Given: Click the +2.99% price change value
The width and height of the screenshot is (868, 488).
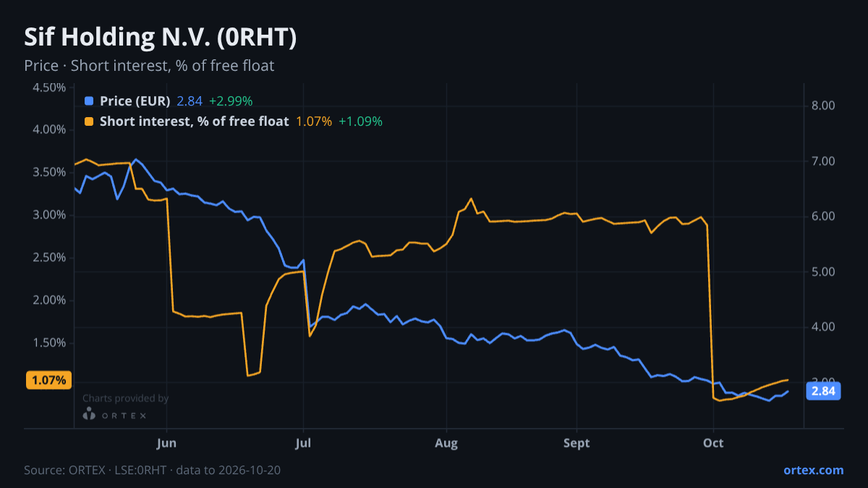Looking at the screenshot, I should (x=231, y=101).
